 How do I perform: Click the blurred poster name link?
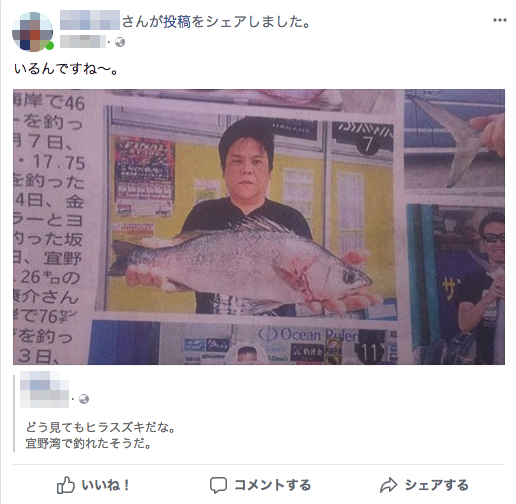[x=90, y=20]
